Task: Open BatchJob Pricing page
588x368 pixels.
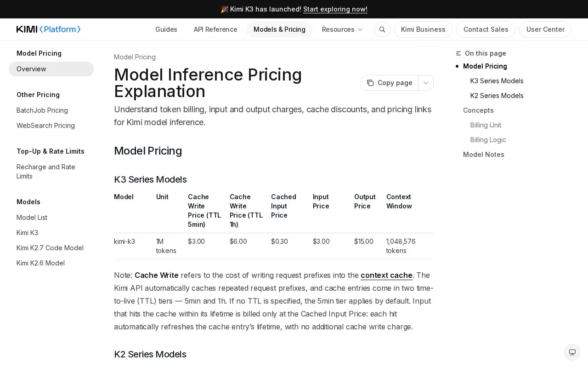Action: click(x=42, y=110)
